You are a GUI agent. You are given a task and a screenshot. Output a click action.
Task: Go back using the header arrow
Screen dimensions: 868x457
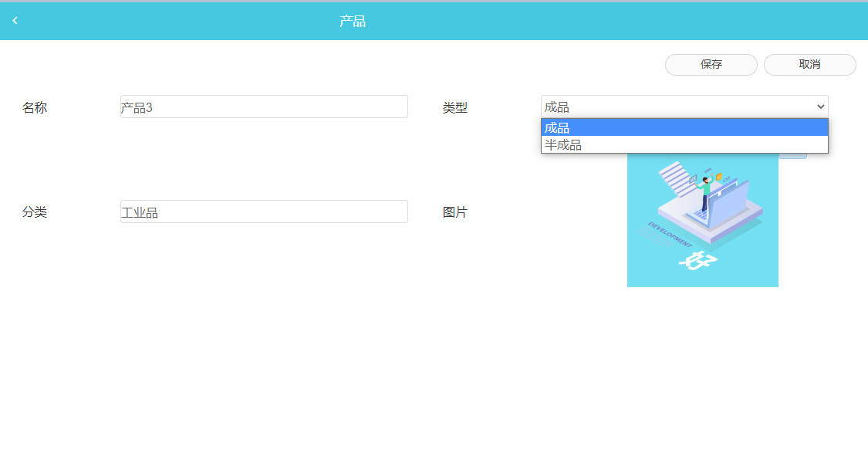(15, 21)
